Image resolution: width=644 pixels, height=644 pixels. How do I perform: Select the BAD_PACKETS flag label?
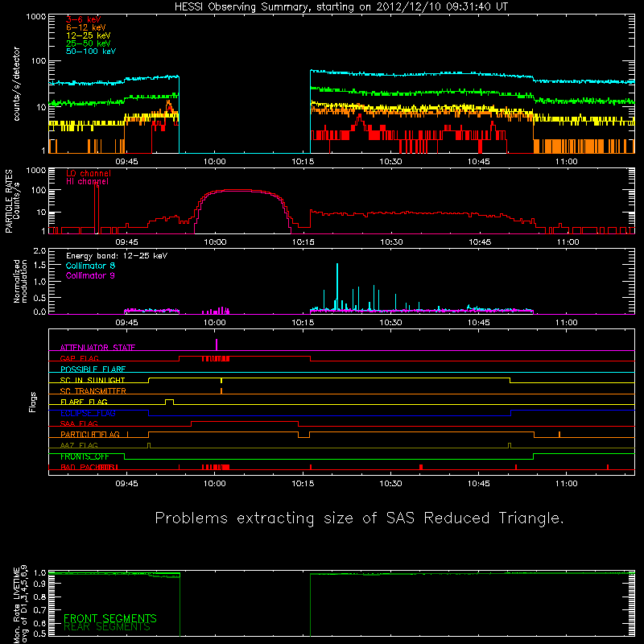point(89,467)
